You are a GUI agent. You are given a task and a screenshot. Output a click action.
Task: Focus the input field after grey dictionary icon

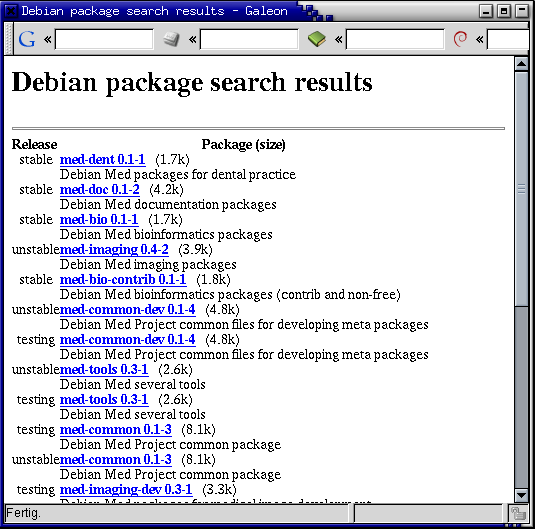coord(249,39)
